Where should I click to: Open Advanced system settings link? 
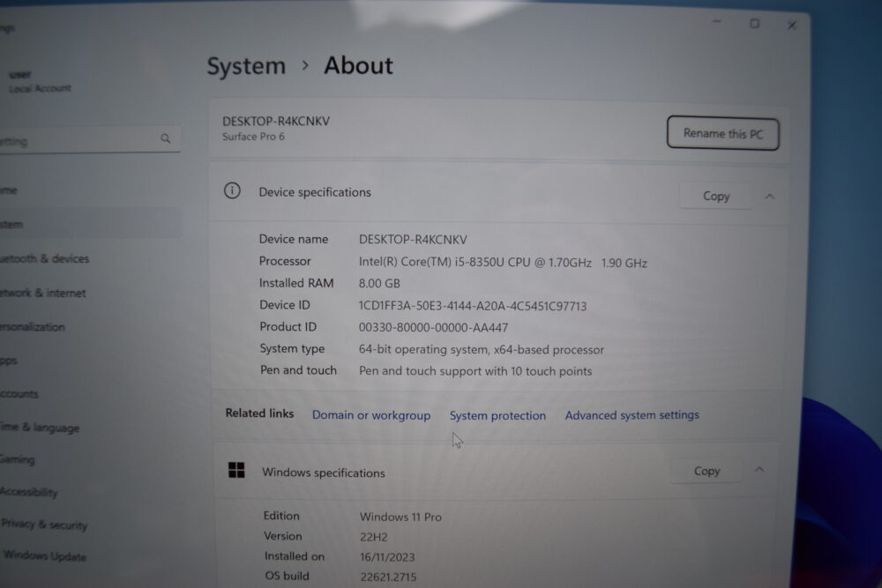[632, 415]
